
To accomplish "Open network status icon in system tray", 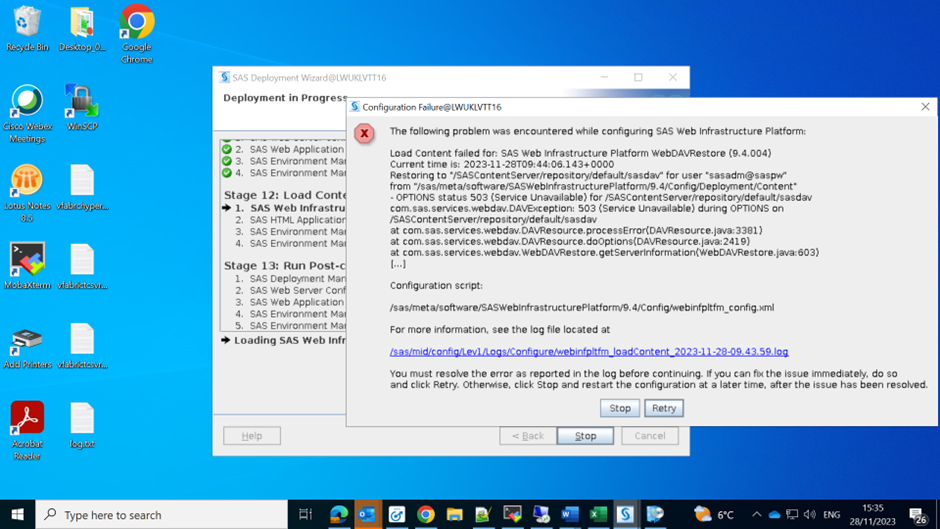I will [792, 515].
